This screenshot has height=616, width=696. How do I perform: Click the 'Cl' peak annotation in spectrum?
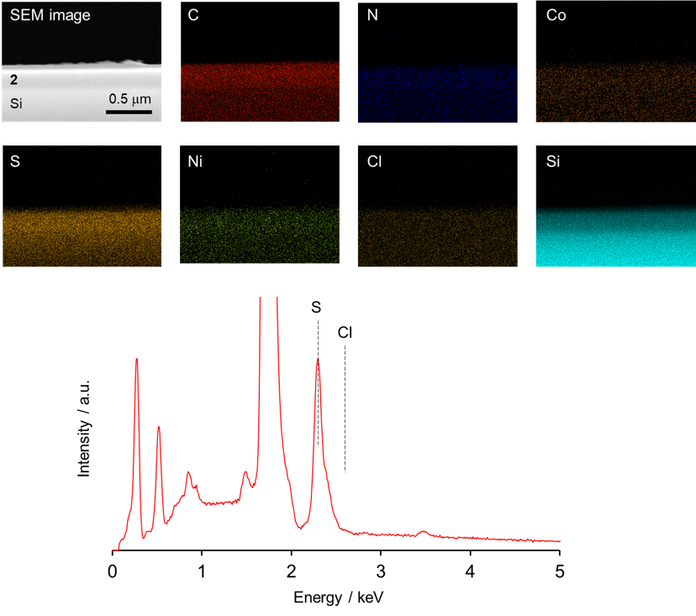coord(345,333)
